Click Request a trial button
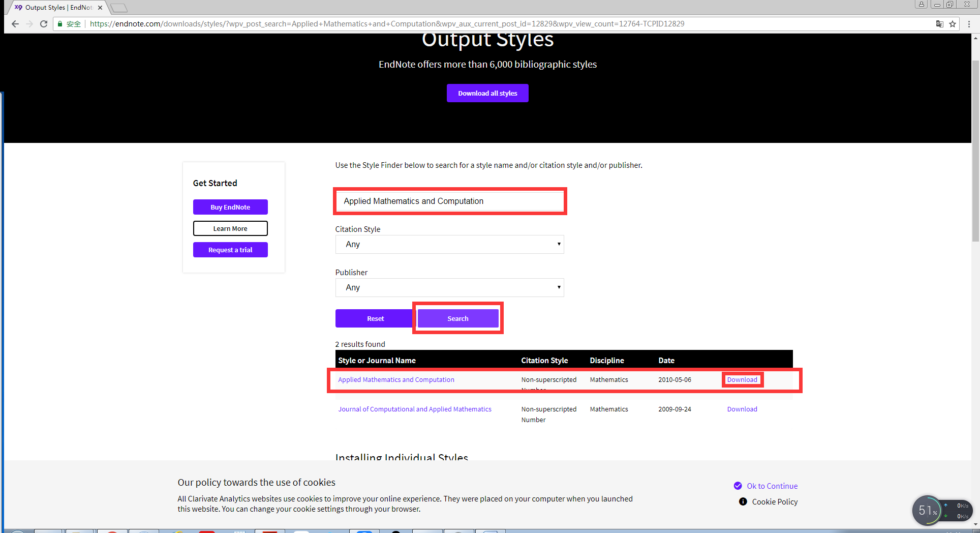Image resolution: width=980 pixels, height=533 pixels. [x=230, y=250]
